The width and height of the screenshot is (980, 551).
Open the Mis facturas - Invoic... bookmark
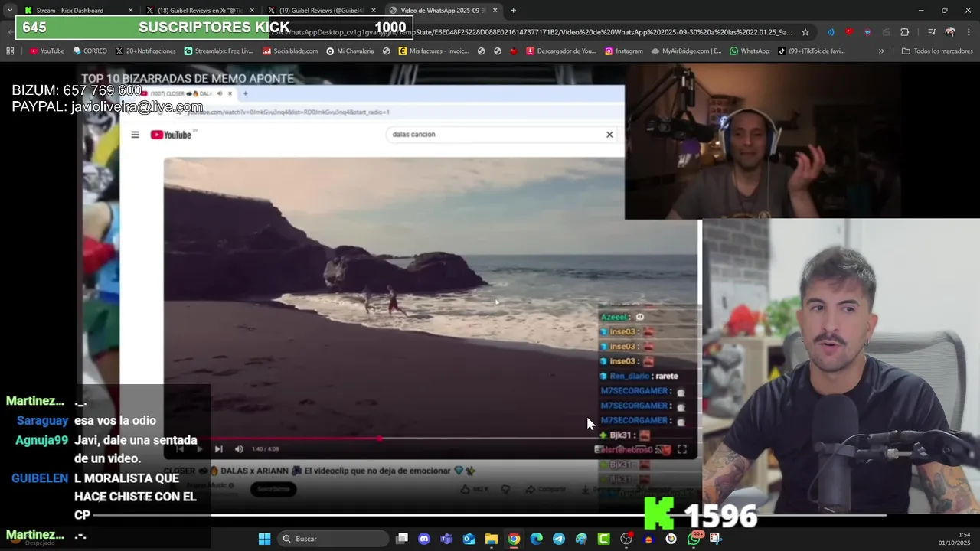(433, 51)
